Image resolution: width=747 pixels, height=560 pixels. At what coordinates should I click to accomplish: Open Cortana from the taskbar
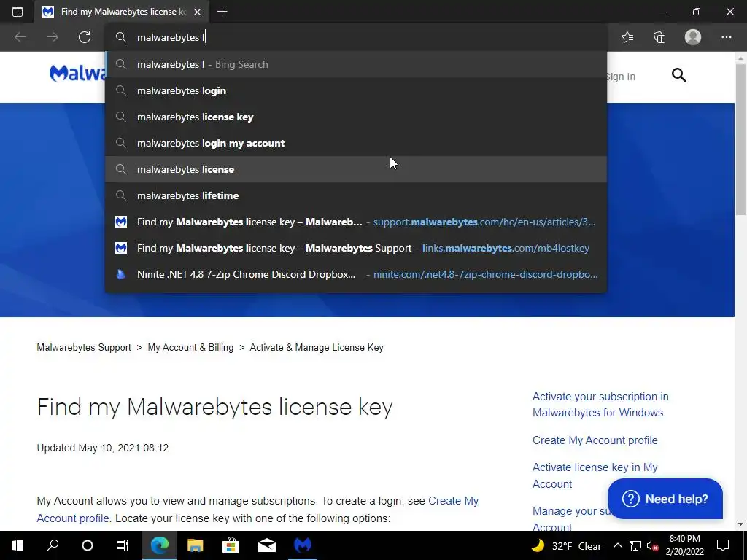tap(88, 545)
